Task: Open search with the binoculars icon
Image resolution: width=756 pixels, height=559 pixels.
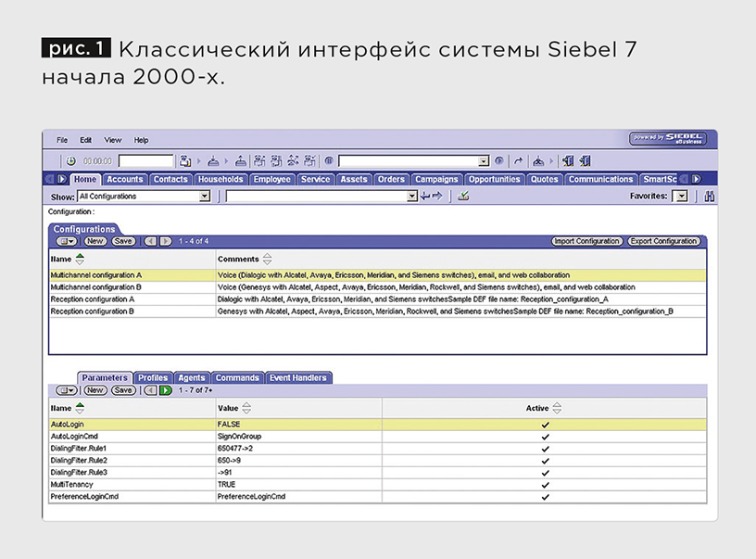Action: pyautogui.click(x=710, y=196)
